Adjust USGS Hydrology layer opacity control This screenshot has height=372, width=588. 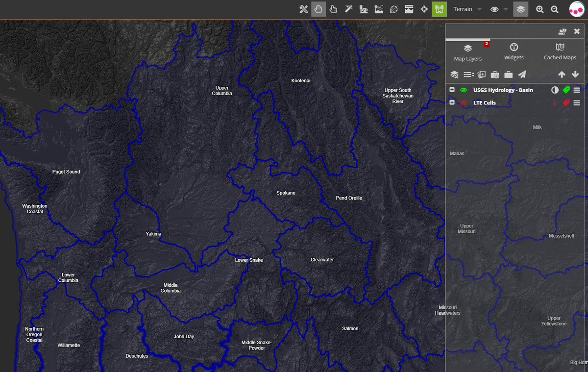coord(555,90)
